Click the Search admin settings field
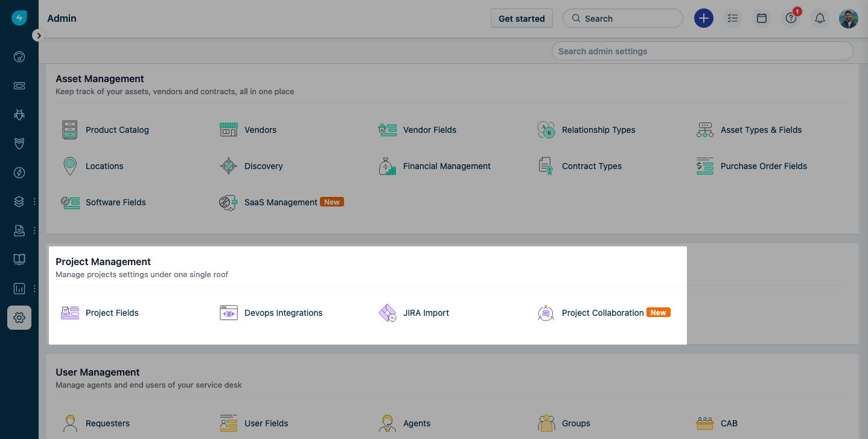 point(702,51)
